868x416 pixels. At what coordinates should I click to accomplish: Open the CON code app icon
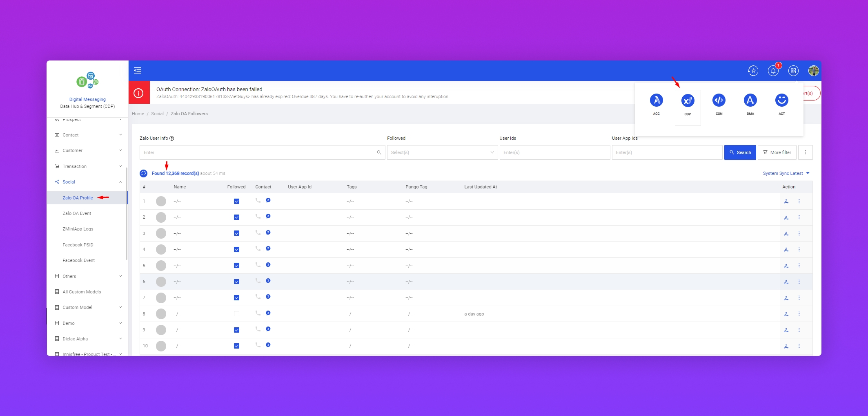pos(719,101)
